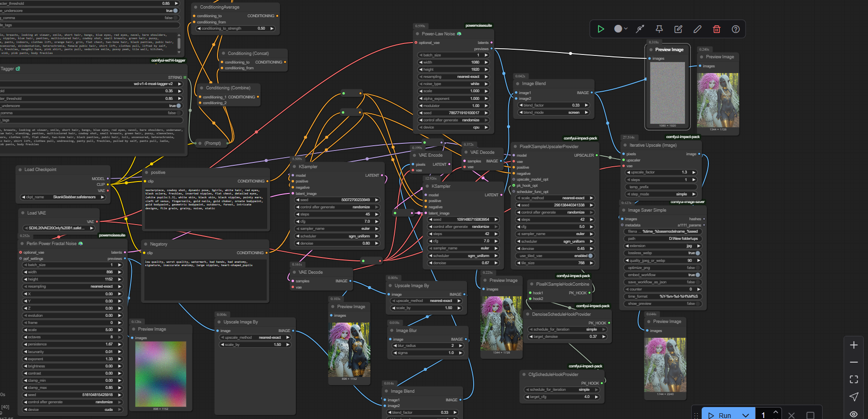The width and height of the screenshot is (868, 419).
Task: Pin the selected node with pin icon
Action: [659, 29]
